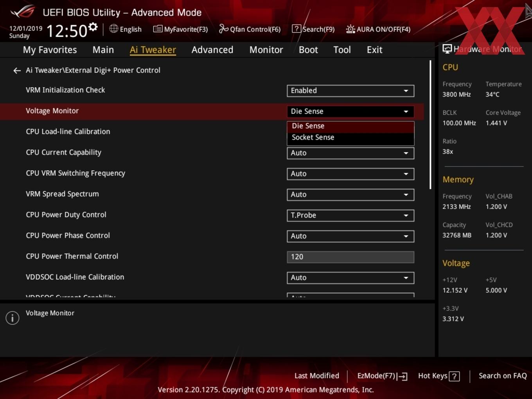Click BCLK value 100.00 MHz
532x399 pixels.
[459, 123]
